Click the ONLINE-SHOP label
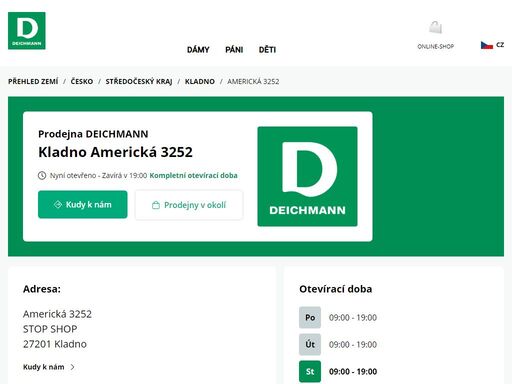Image resolution: width=512 pixels, height=384 pixels. (x=435, y=46)
